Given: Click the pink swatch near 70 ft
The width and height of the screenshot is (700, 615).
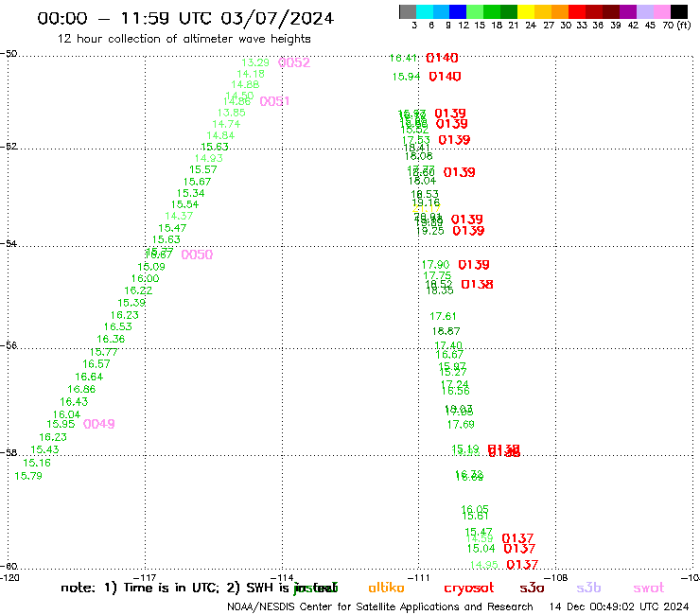Looking at the screenshot, I should coord(661,11).
